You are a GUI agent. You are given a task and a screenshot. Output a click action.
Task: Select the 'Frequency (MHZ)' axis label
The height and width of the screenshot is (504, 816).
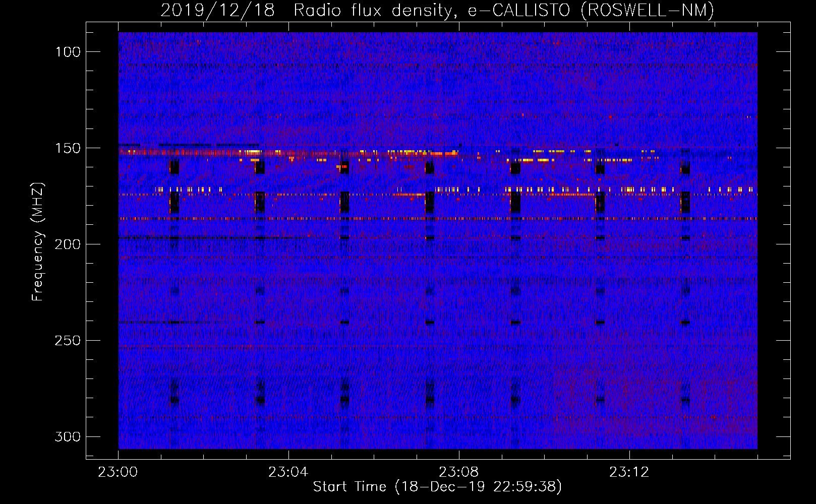coord(38,241)
